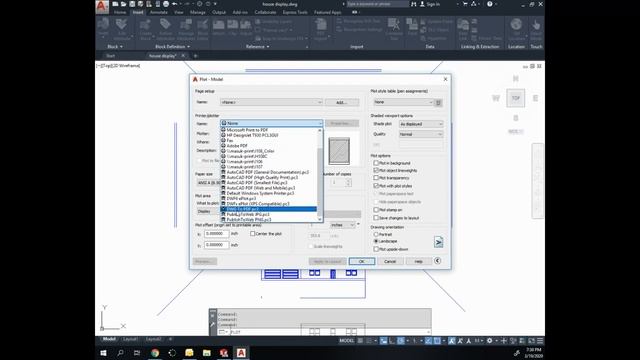Viewport: 640px width, 360px height.
Task: Click Open file icon in quick access toolbar
Action: (124, 4)
